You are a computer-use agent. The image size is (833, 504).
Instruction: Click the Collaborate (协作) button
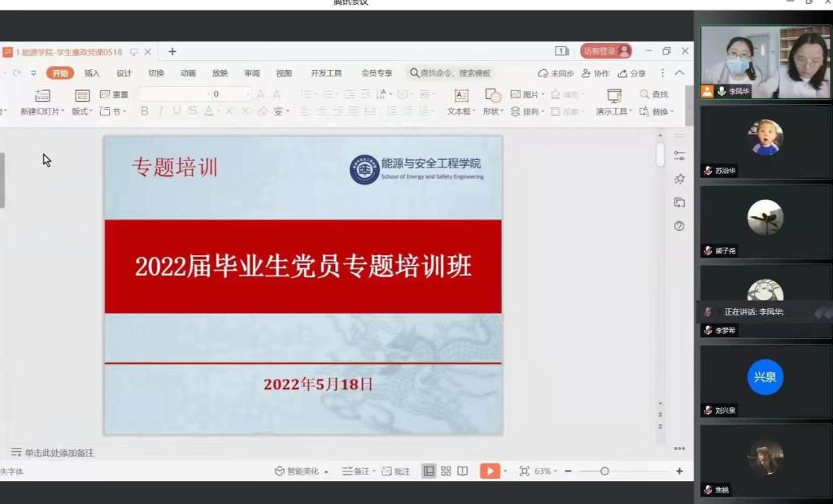595,73
